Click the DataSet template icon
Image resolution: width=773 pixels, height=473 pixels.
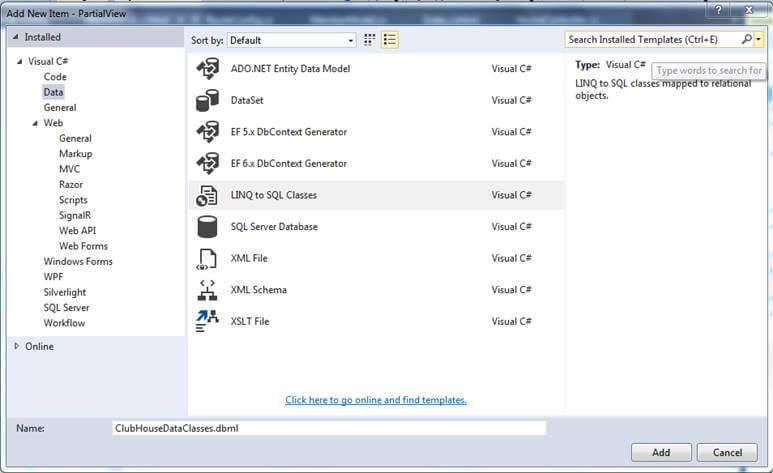click(x=208, y=100)
